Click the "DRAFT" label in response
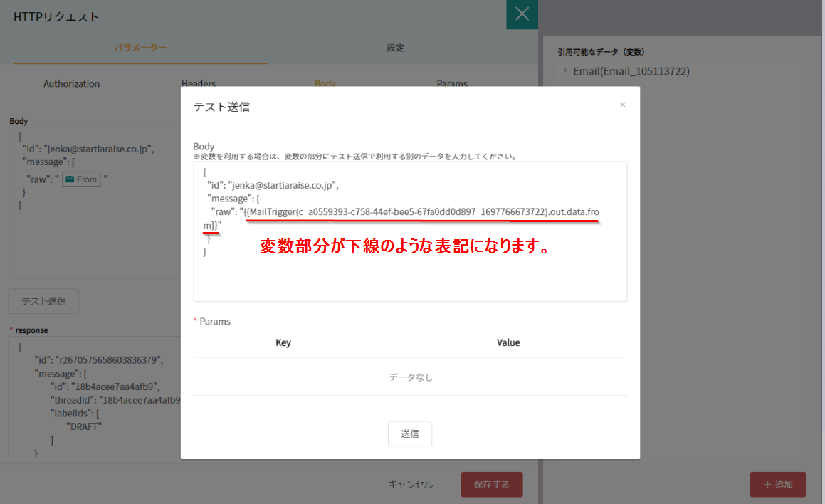Image resolution: width=825 pixels, height=504 pixels. pyautogui.click(x=84, y=426)
